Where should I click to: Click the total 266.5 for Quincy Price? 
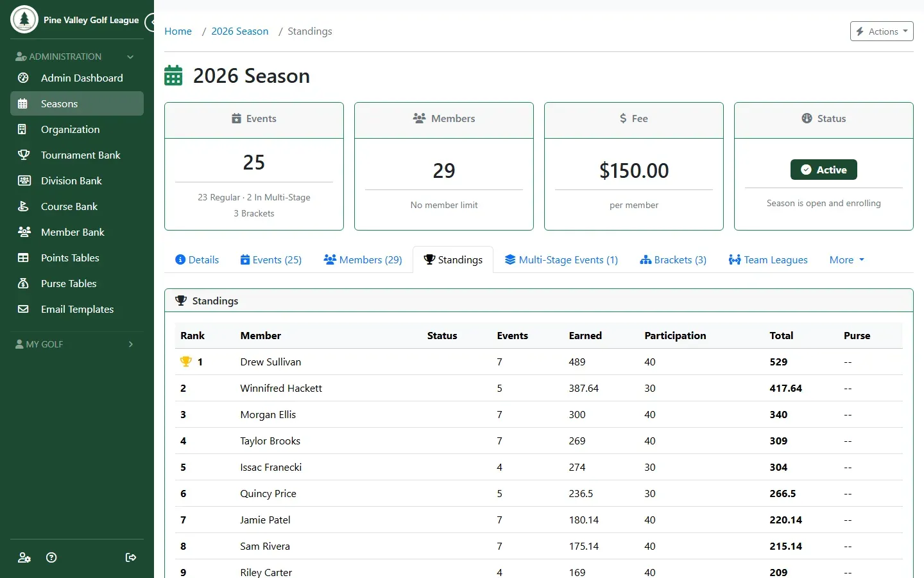click(x=783, y=494)
